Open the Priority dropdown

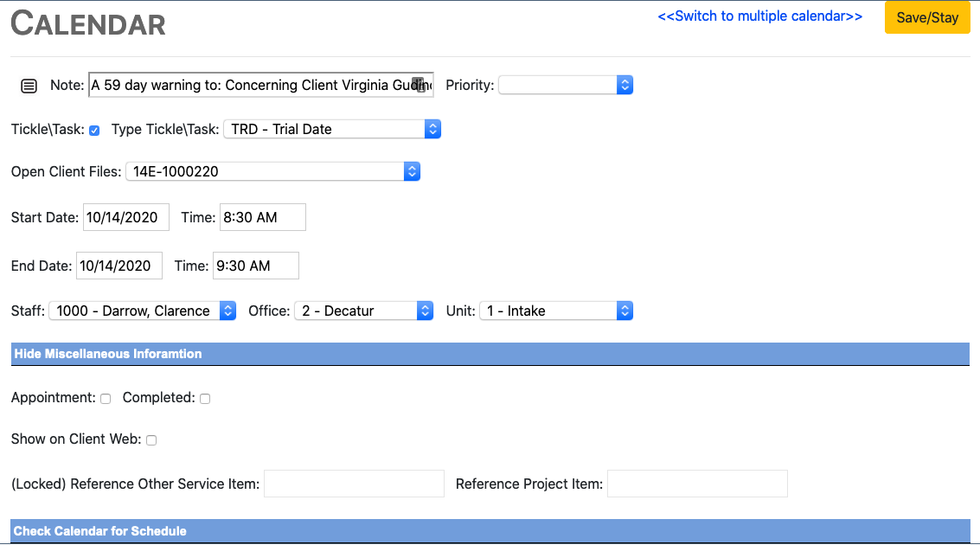(566, 85)
